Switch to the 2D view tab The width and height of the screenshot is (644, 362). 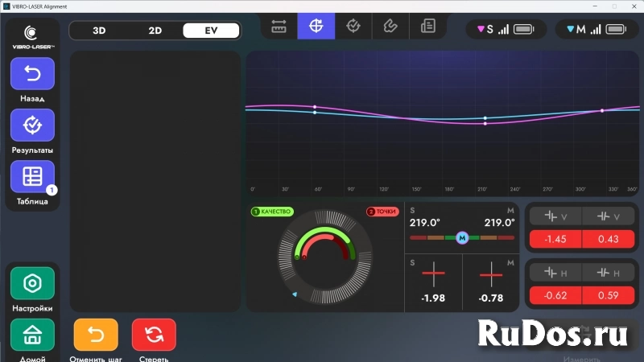coord(155,31)
